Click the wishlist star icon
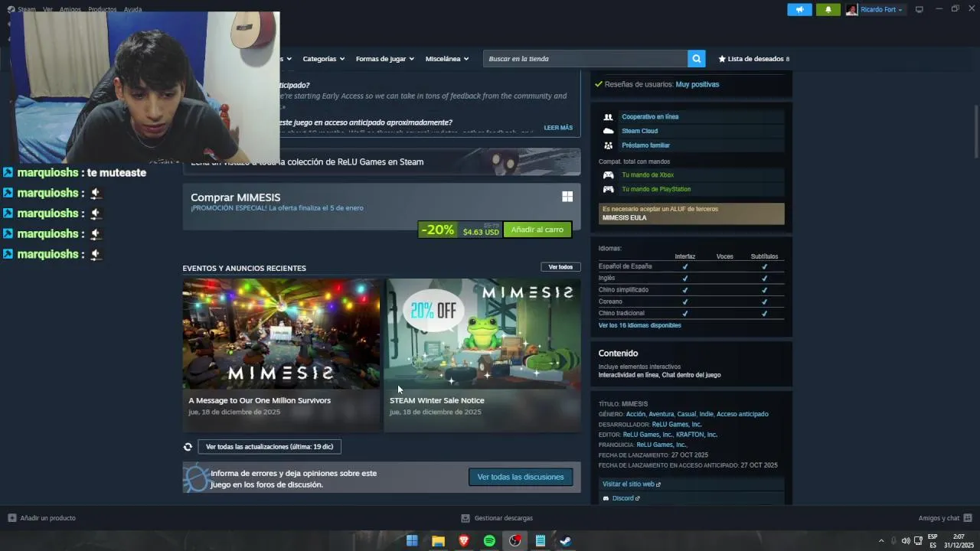The height and width of the screenshot is (551, 980). (722, 59)
